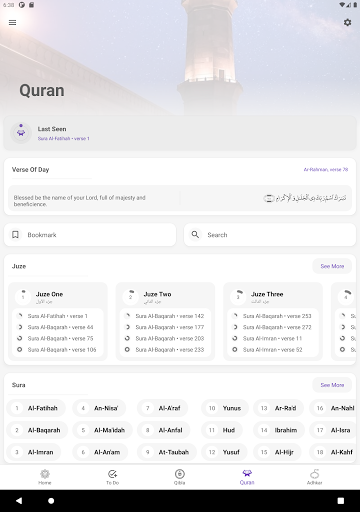Screen dimensions: 360x512
Task: Expand the Sura list with See More
Action: pyautogui.click(x=332, y=385)
